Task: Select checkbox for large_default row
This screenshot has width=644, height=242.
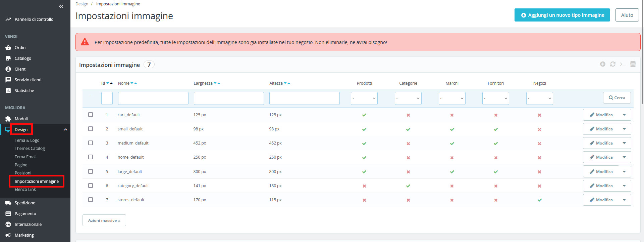Action: coord(91,171)
